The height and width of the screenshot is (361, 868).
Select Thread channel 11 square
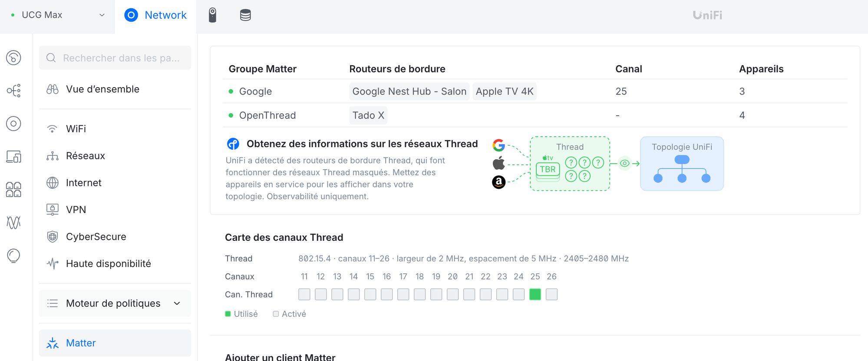(x=304, y=294)
